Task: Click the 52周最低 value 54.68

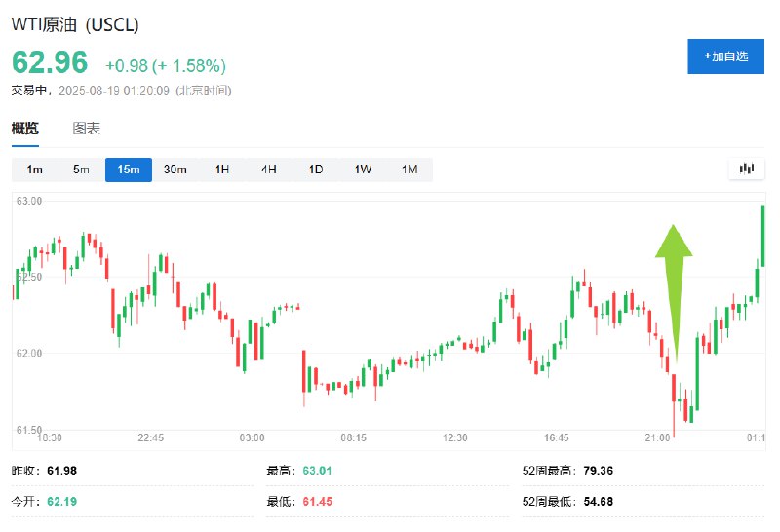Action: click(598, 501)
